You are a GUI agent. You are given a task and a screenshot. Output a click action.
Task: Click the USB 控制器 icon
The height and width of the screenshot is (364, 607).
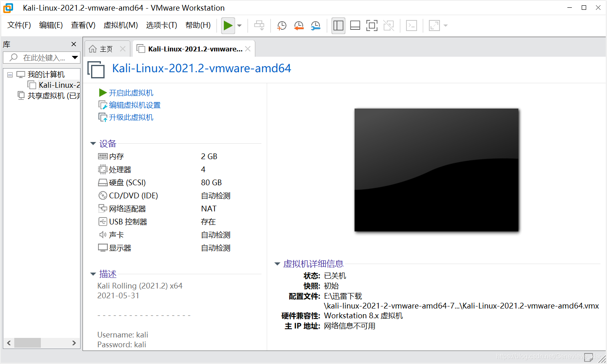point(103,222)
